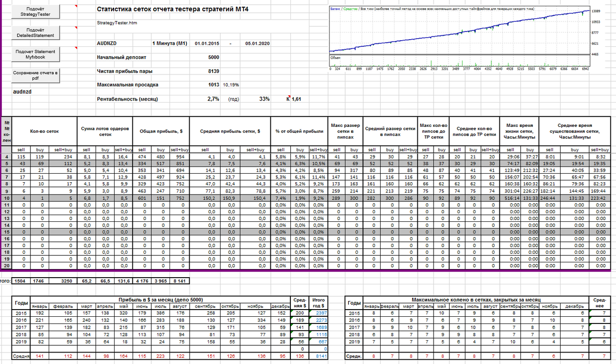Select the Прибыль в $ за месяц header
The width and height of the screenshot is (616, 364).
click(160, 299)
